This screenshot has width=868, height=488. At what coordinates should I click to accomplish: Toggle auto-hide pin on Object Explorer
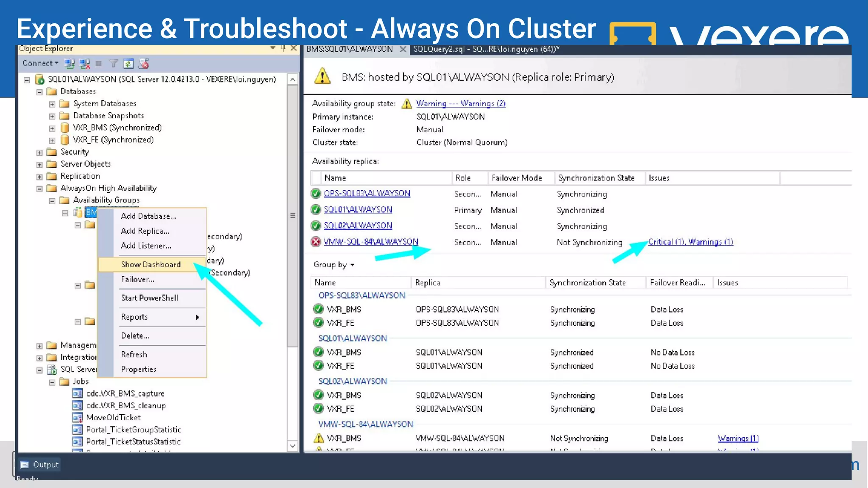283,48
